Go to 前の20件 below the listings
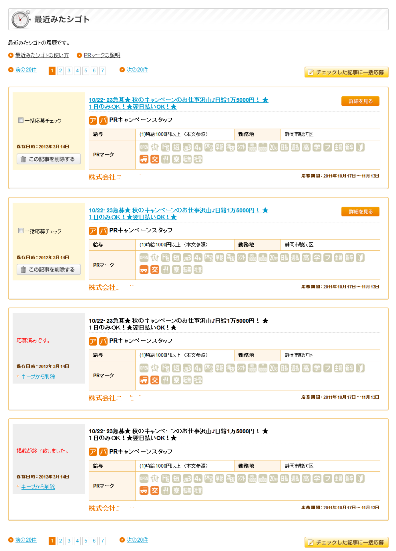The height and width of the screenshot is (551, 396). (x=25, y=540)
